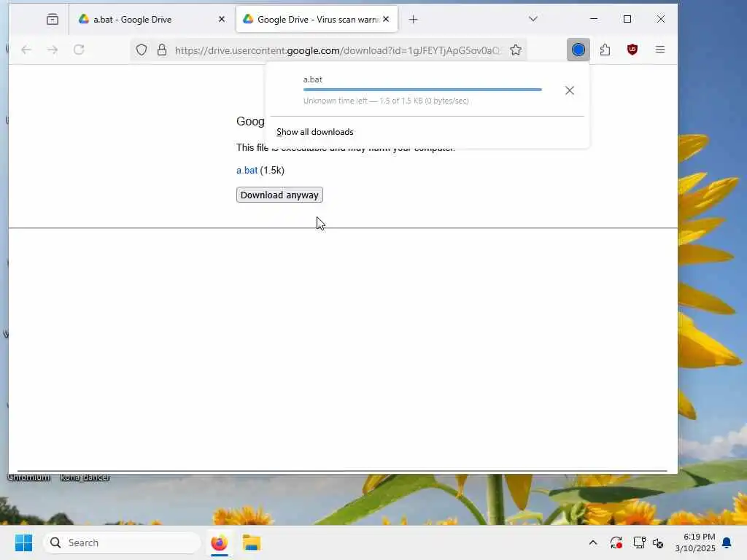
Task: Open the a.bat file link
Action: point(247,171)
